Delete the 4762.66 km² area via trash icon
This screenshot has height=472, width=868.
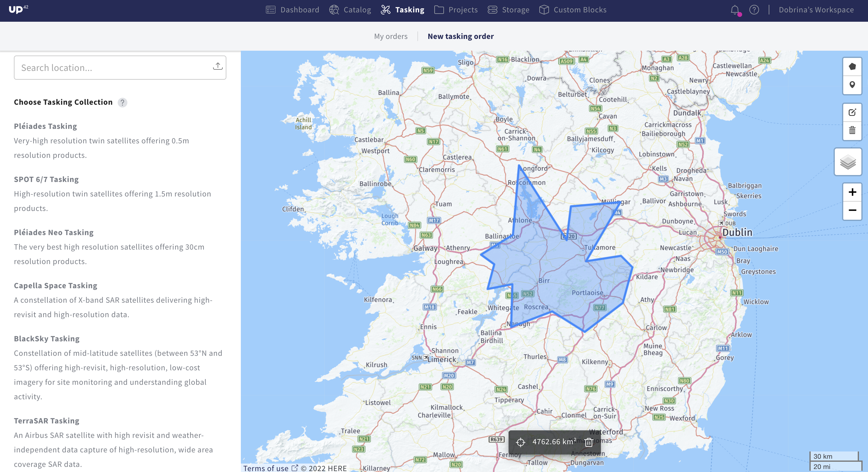(x=589, y=442)
